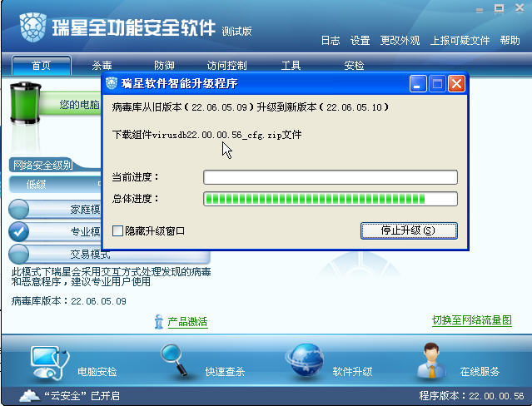Follow the 产品激活 link
The height and width of the screenshot is (406, 532).
[x=187, y=321]
